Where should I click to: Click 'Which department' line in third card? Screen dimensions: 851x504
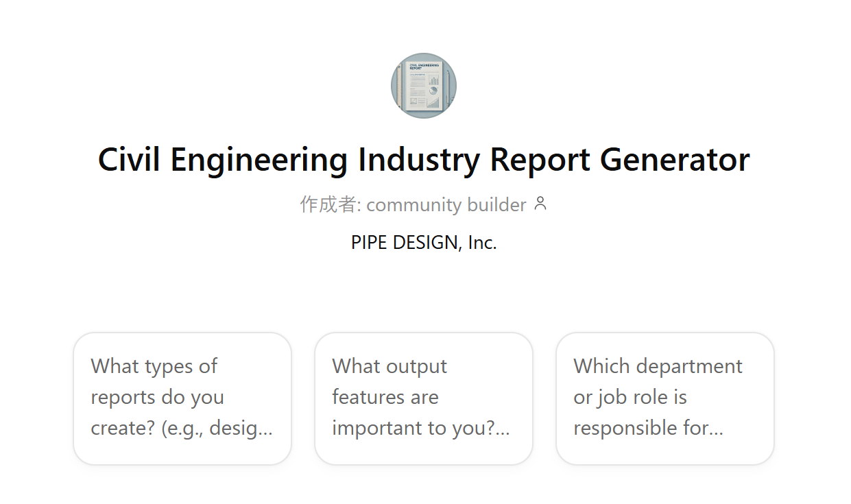[658, 367]
